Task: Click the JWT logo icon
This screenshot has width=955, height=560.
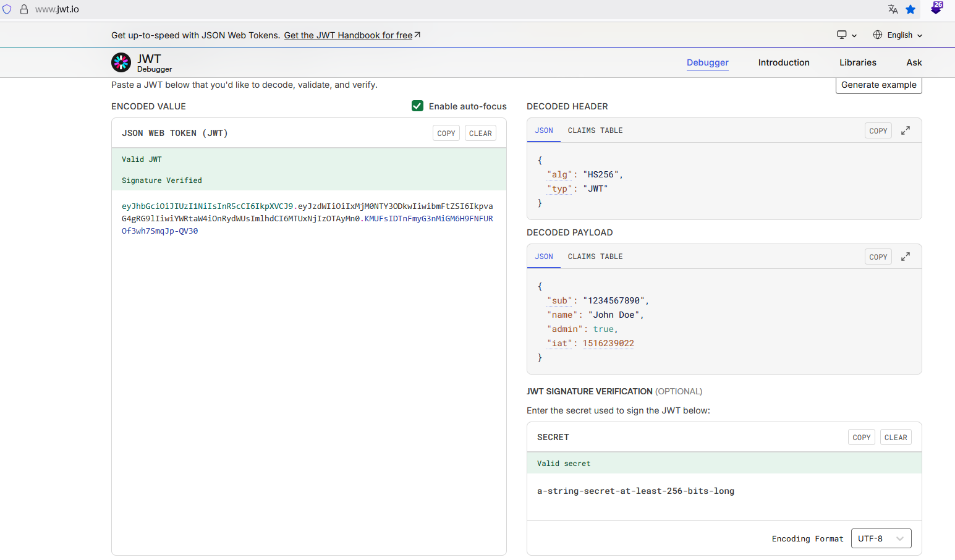Action: (121, 62)
